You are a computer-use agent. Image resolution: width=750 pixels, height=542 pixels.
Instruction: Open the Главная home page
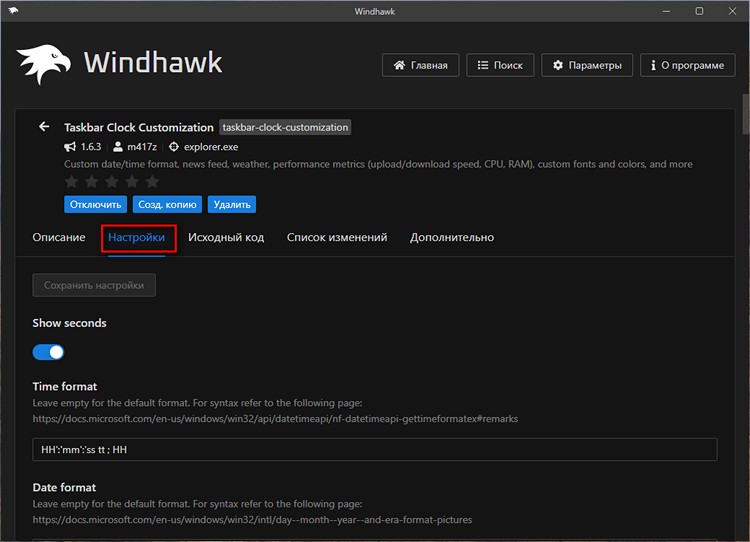point(420,65)
